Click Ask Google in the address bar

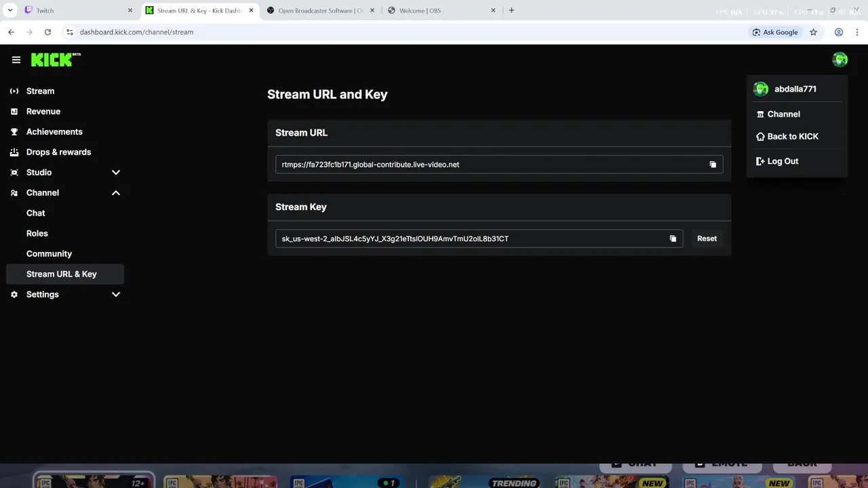774,32
